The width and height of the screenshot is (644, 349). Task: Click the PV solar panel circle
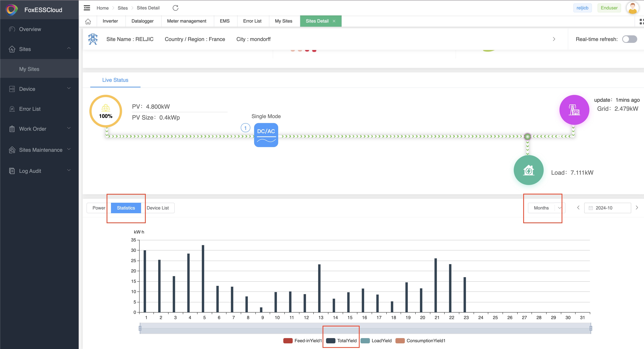pyautogui.click(x=106, y=111)
